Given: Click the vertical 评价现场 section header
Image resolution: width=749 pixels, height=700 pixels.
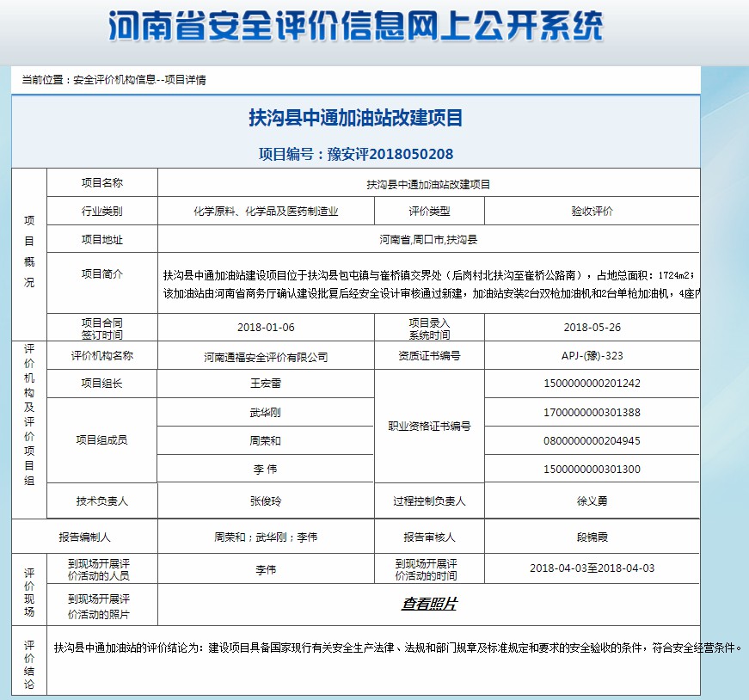Looking at the screenshot, I should pos(29,592).
